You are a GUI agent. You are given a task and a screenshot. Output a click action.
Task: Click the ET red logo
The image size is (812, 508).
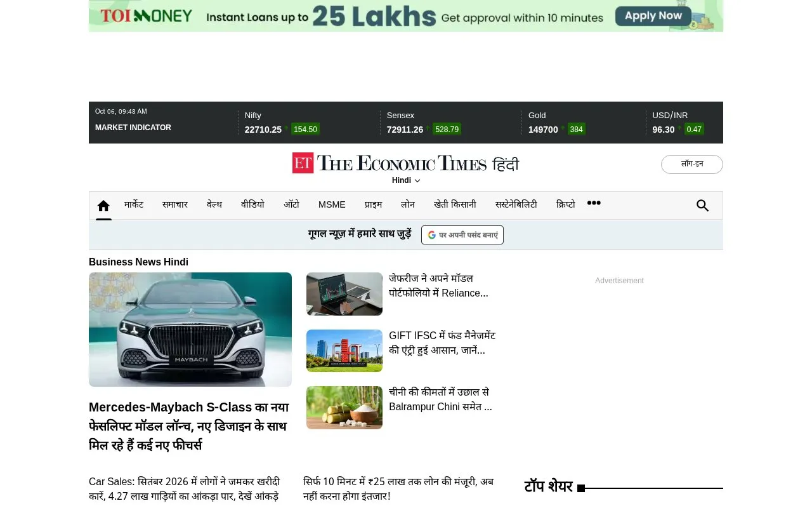tap(303, 163)
